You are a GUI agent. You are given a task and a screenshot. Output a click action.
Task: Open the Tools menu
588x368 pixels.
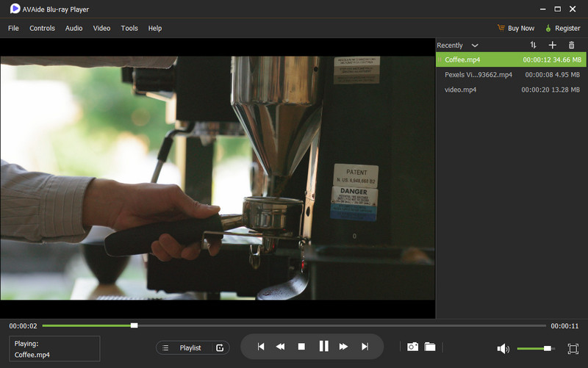pyautogui.click(x=129, y=28)
